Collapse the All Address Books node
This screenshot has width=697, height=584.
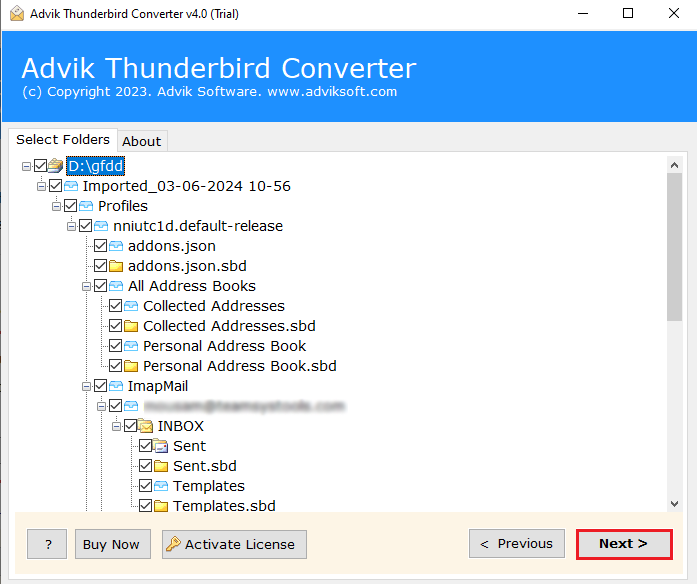pyautogui.click(x=87, y=286)
